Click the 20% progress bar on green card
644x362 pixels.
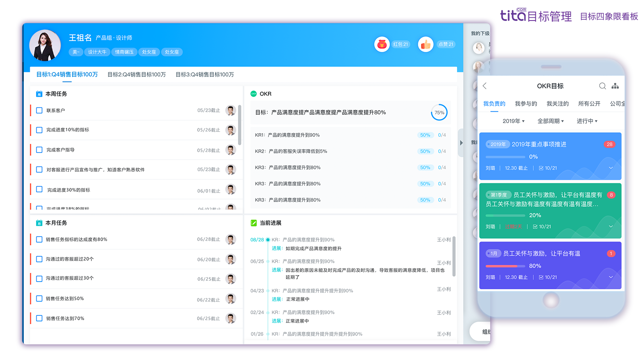505,216
